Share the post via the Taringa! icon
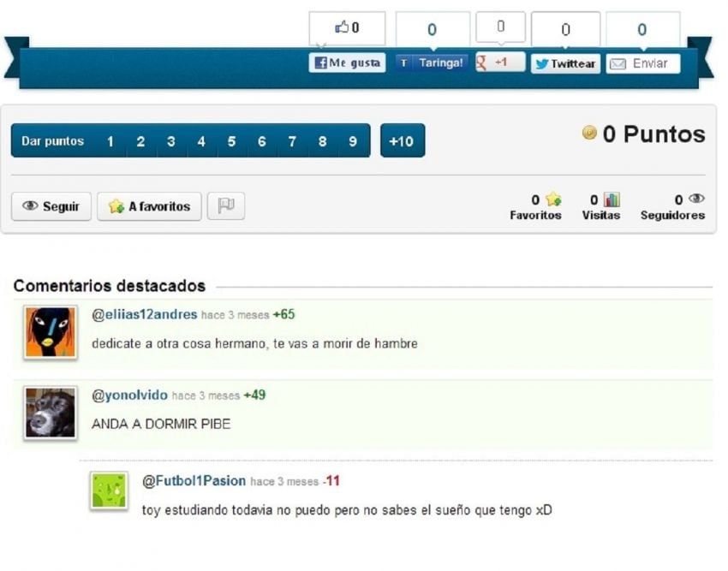This screenshot has height=571, width=728. point(405,62)
